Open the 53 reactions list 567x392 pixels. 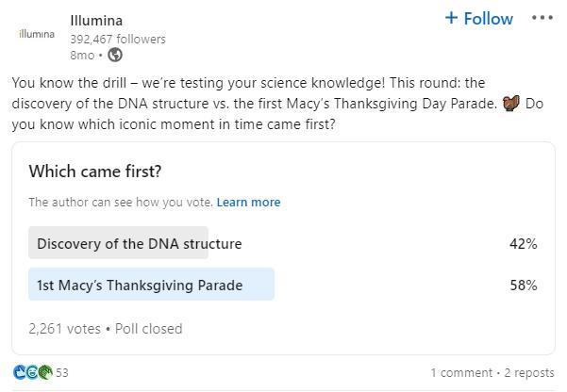(x=62, y=372)
